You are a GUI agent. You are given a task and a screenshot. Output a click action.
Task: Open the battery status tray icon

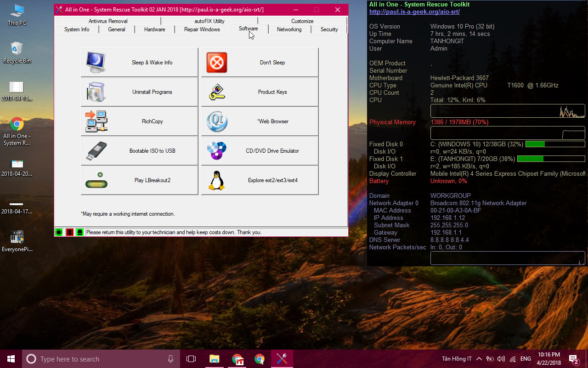[x=490, y=359]
